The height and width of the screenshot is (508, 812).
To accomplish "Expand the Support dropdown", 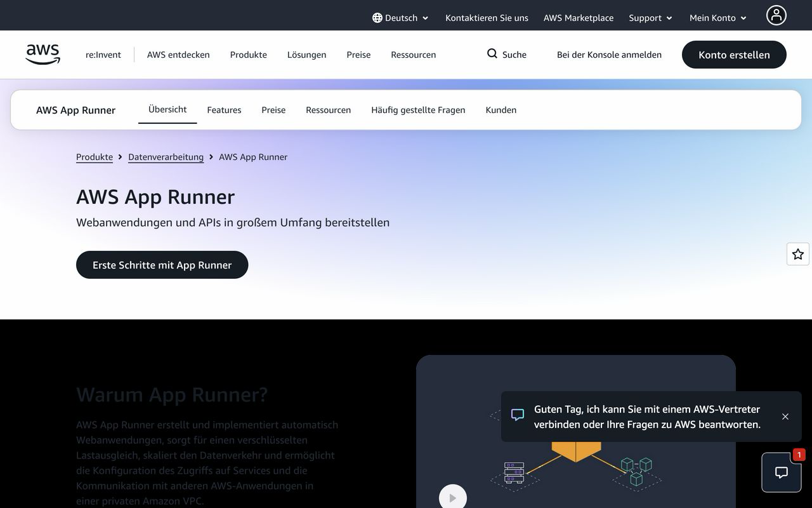I will pos(650,18).
